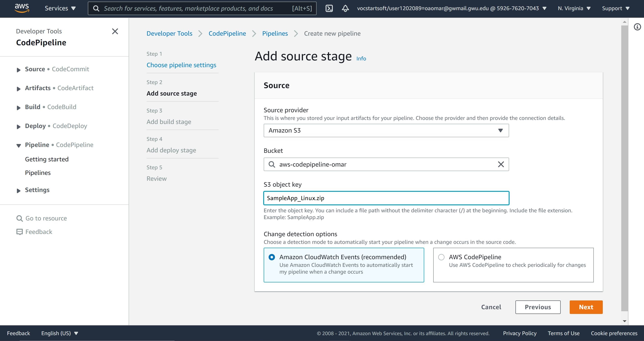Open the Privacy Policy link
The height and width of the screenshot is (341, 644).
pos(519,333)
